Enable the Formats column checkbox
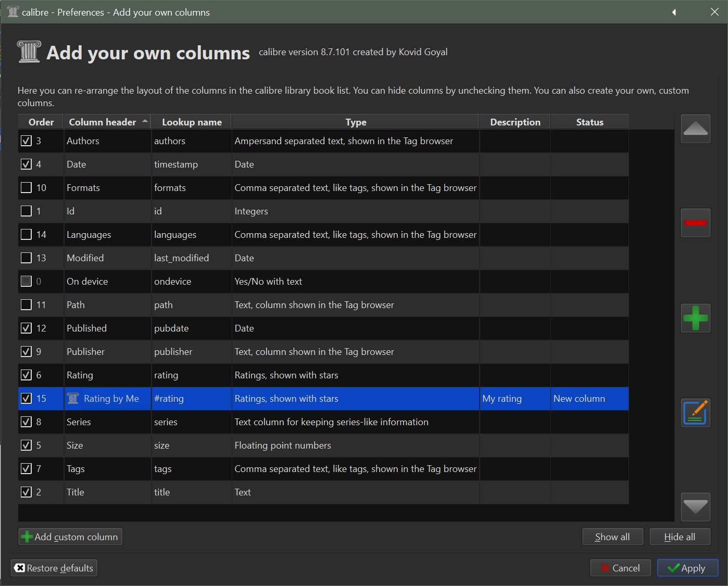The width and height of the screenshot is (728, 586). [x=26, y=187]
